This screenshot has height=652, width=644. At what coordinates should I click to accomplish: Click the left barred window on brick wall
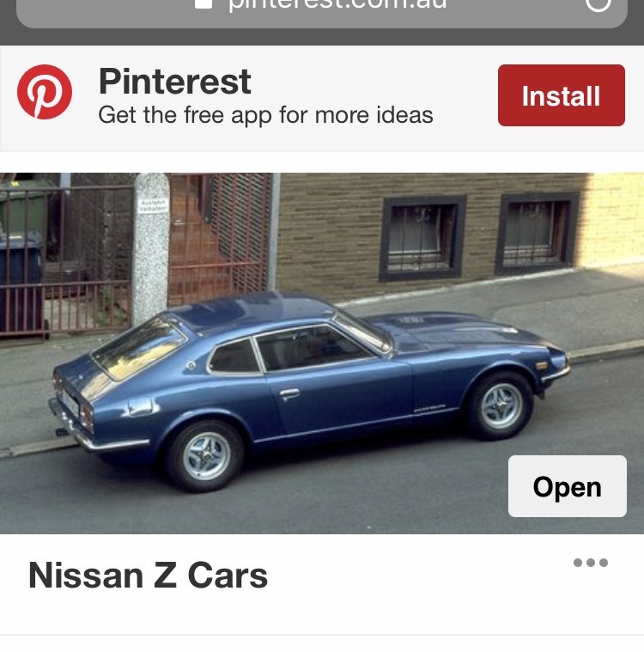click(x=422, y=237)
